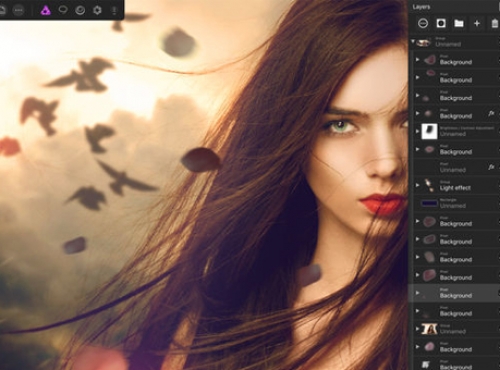The height and width of the screenshot is (370, 500).
Task: Expand the Unnamed group with woman thumbnail
Action: 417,329
